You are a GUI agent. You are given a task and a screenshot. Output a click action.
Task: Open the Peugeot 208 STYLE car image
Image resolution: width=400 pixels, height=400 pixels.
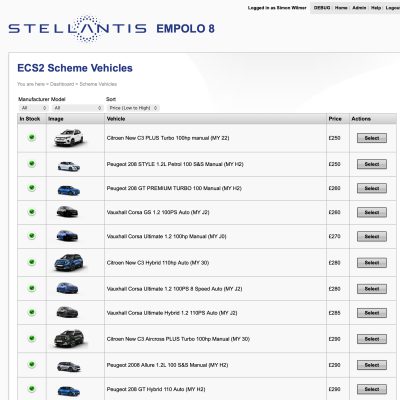(x=69, y=166)
